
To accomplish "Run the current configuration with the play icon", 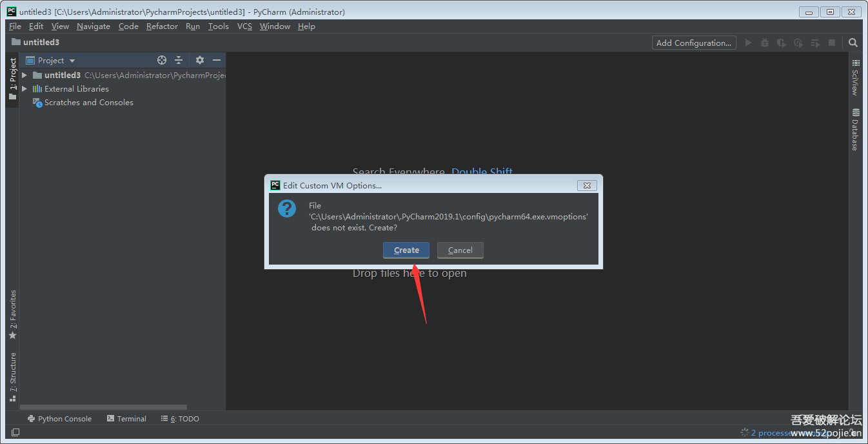I will (748, 43).
